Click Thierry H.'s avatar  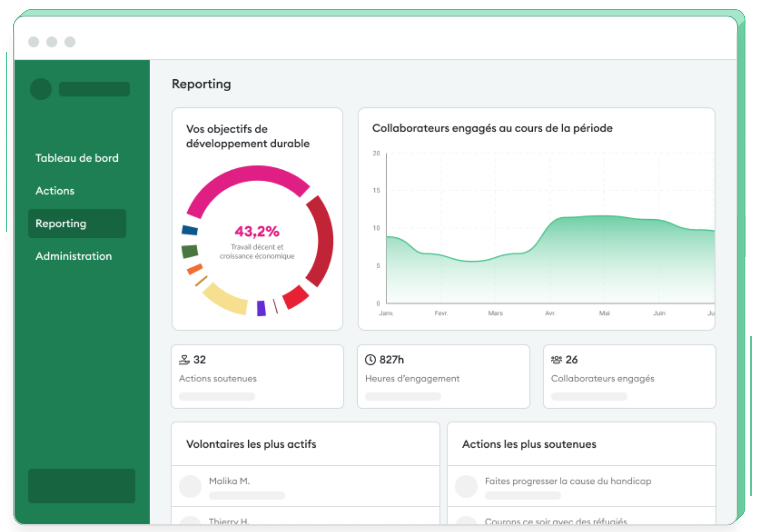pos(190,522)
